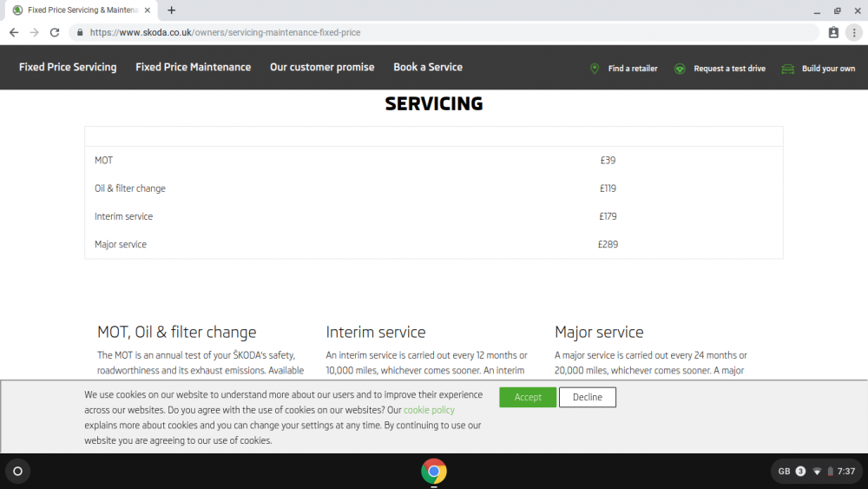Click the Wi-Fi icon in system tray

coord(817,472)
